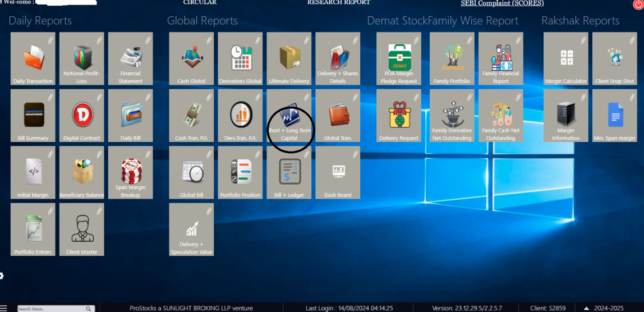Open Family Cash Net Outstanding tile
Viewport: 644px width, 312px height.
coord(501,116)
